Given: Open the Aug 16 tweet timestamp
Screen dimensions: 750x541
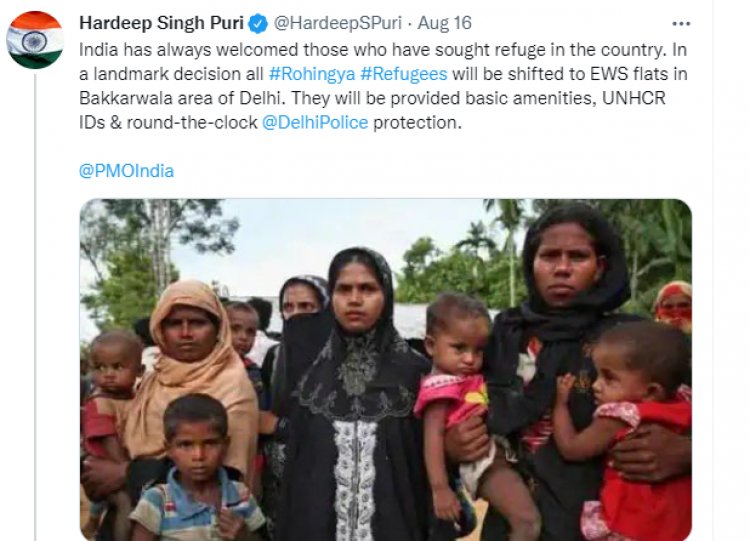Looking at the screenshot, I should tap(444, 23).
